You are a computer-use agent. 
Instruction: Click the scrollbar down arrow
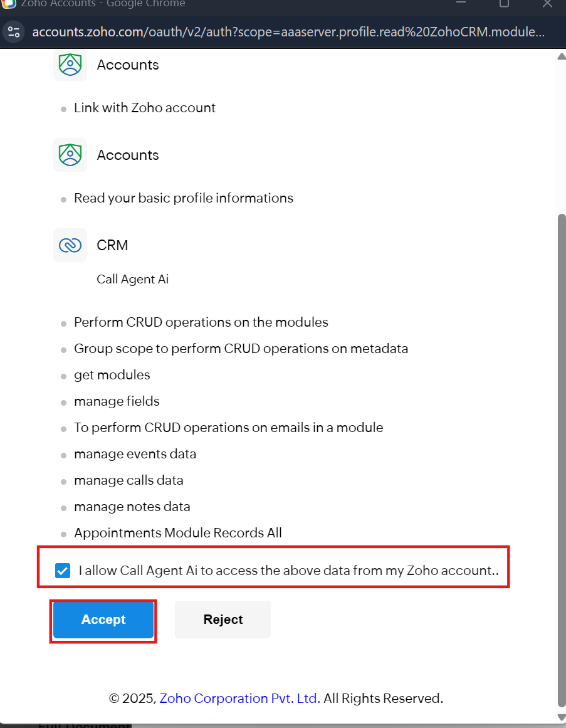tap(561, 717)
